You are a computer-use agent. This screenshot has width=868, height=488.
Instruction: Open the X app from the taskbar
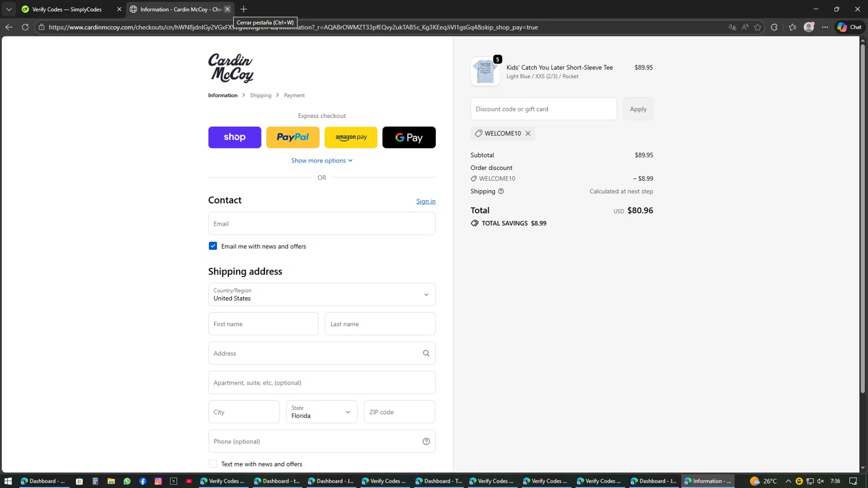174,481
